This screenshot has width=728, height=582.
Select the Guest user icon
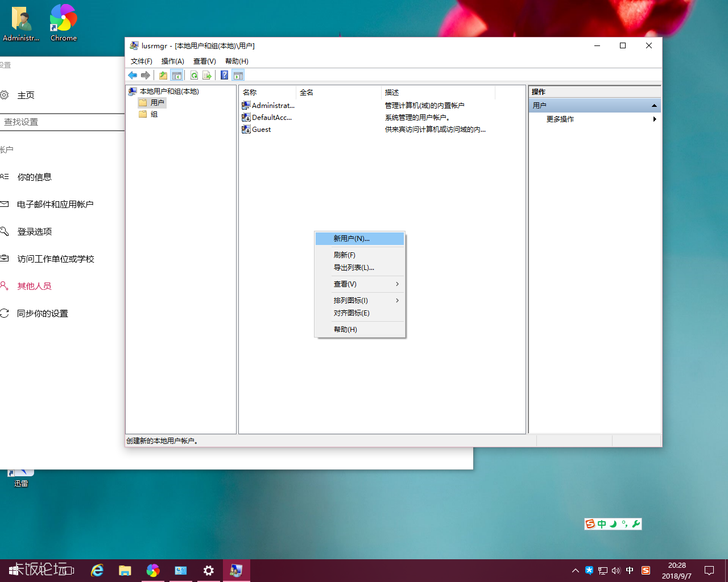246,129
